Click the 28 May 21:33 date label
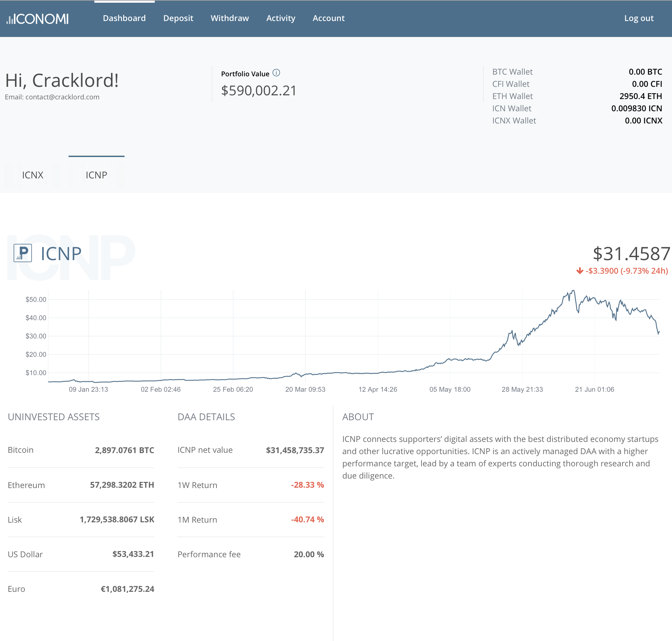This screenshot has width=672, height=641. tap(522, 389)
